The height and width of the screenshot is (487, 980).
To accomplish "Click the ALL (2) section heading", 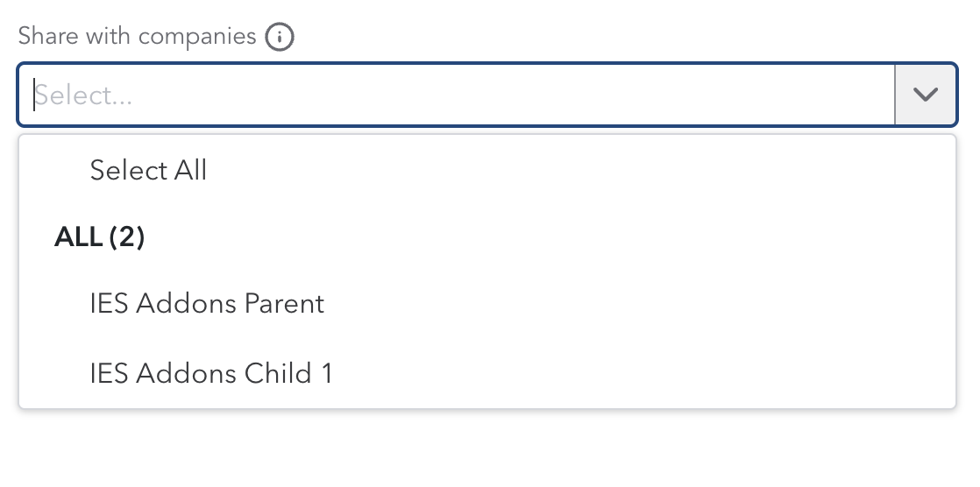I will tap(99, 236).
